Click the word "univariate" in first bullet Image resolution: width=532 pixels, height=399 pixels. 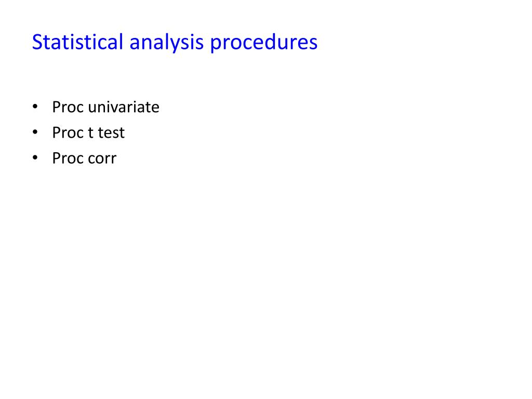coord(124,107)
